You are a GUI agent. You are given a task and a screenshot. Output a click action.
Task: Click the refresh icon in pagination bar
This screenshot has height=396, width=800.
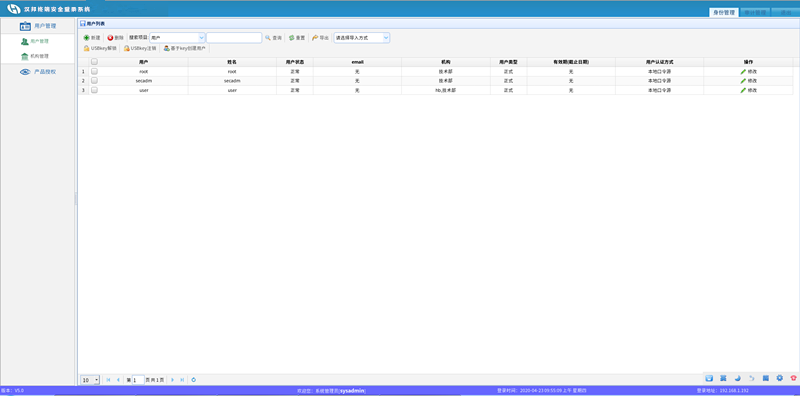pos(193,380)
